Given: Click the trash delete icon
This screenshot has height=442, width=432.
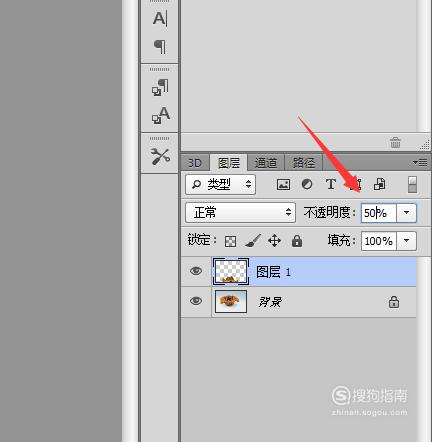Looking at the screenshot, I should [x=395, y=142].
